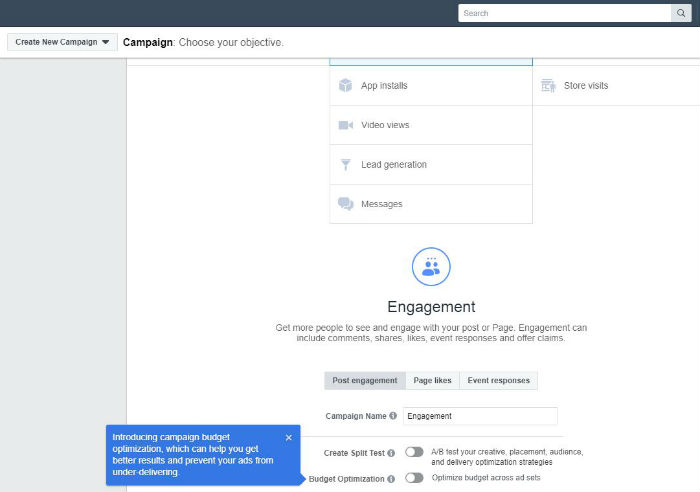The width and height of the screenshot is (700, 492).
Task: Close the budget optimization tooltip
Action: 289,437
